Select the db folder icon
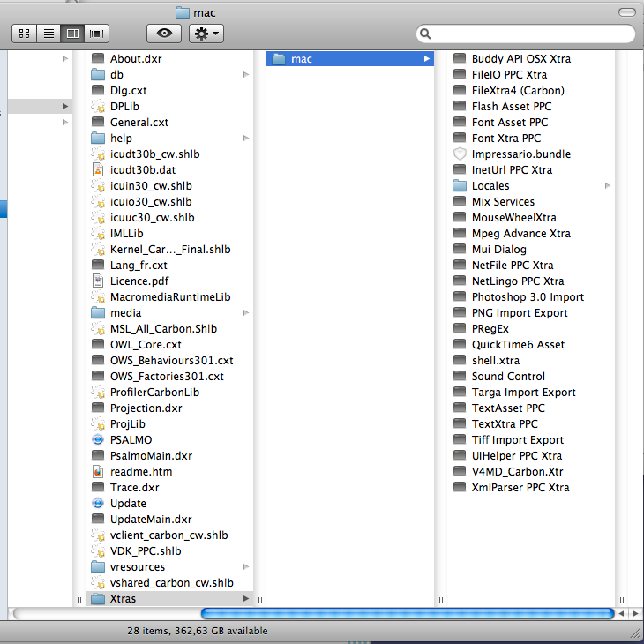The image size is (644, 644). 98,74
